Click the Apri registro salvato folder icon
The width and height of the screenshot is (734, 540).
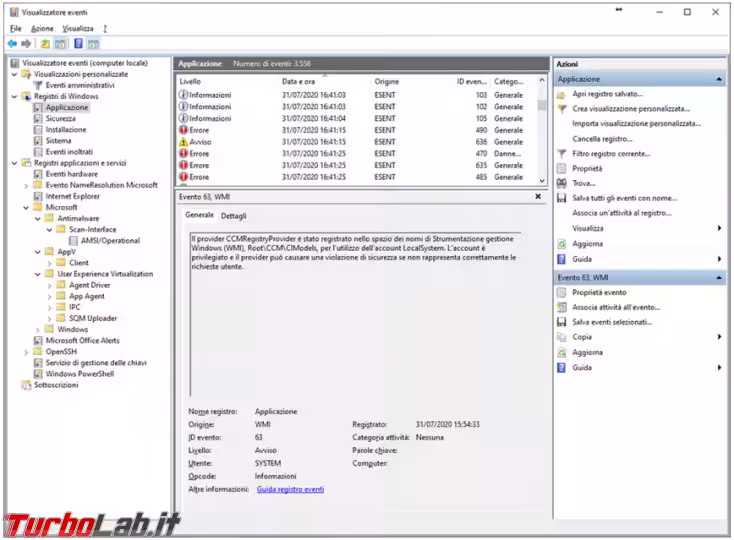(x=561, y=95)
